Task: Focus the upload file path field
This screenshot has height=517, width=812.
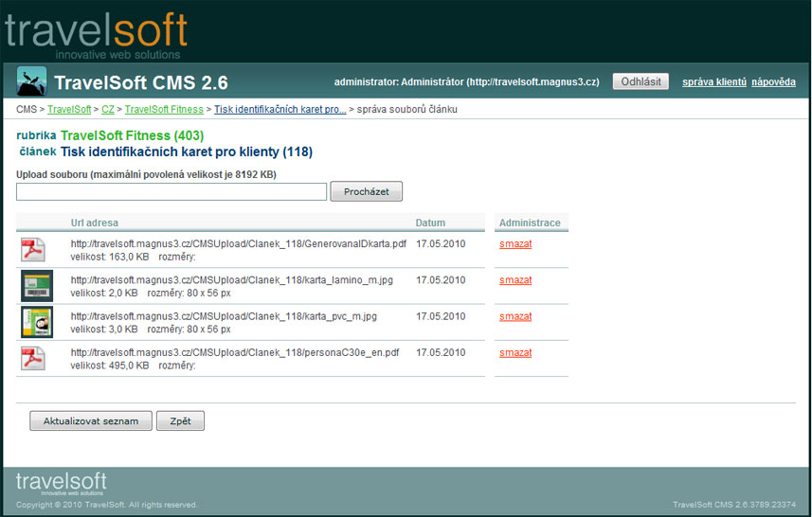Action: click(171, 191)
